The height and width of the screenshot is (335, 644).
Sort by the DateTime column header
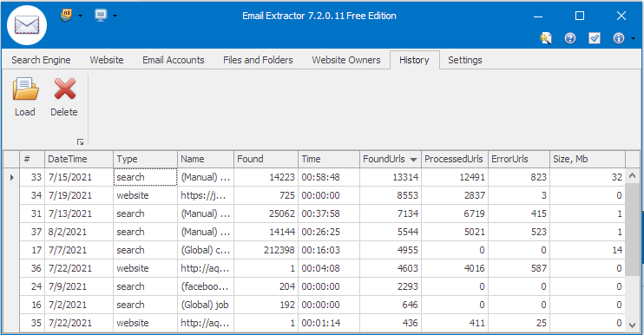click(79, 159)
